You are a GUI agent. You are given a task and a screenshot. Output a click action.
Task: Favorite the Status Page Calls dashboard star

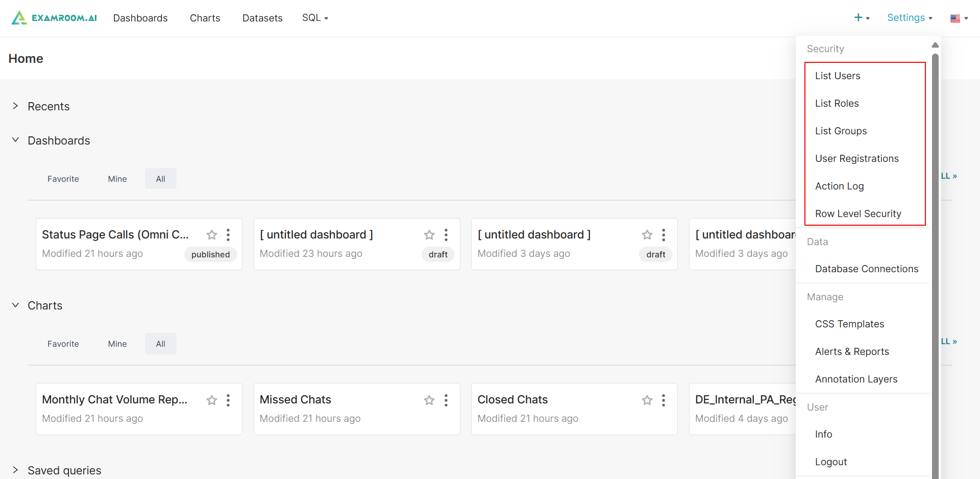point(212,235)
